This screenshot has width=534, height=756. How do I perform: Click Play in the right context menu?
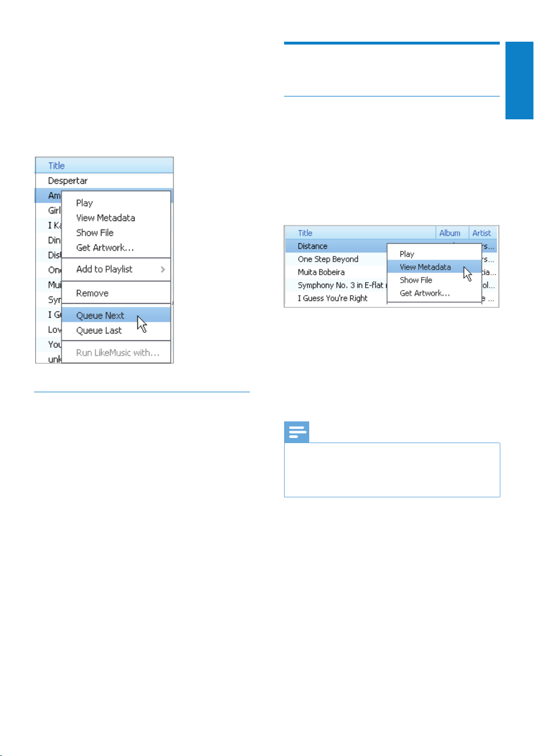[x=434, y=254]
